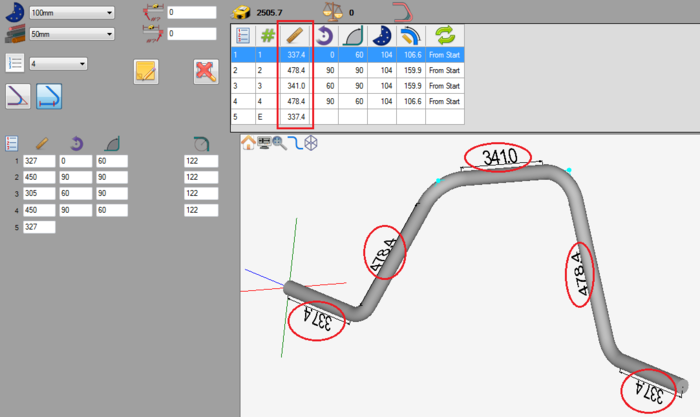
Task: Click the row 2 angle field showing 90
Action: click(112, 177)
